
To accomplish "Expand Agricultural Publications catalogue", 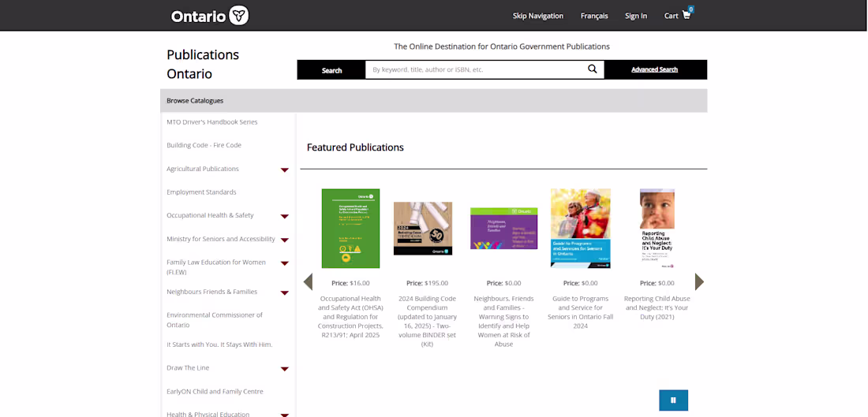I will point(285,169).
